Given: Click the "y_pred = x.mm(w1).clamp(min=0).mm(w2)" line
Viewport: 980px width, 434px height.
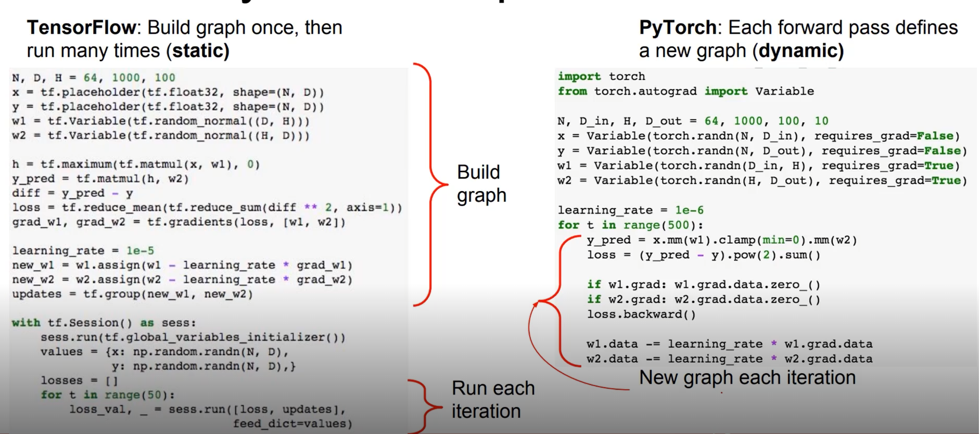Looking at the screenshot, I should 722,240.
